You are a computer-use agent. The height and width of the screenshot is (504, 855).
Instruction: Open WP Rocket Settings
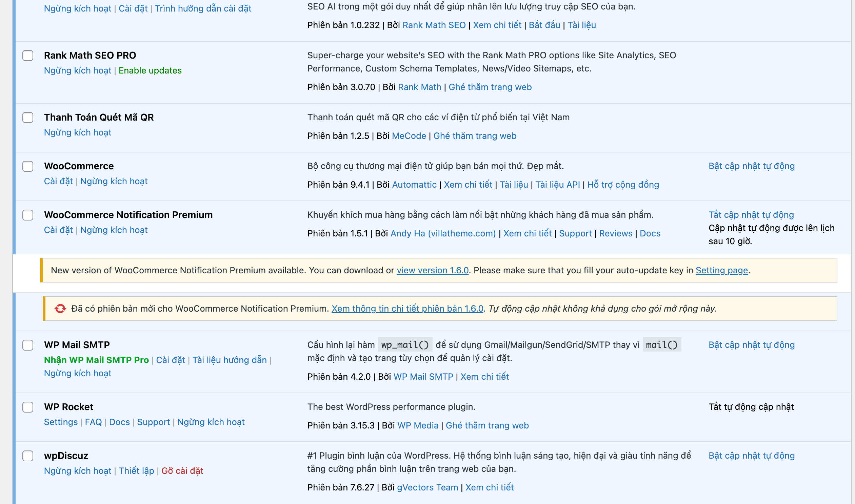(x=60, y=422)
